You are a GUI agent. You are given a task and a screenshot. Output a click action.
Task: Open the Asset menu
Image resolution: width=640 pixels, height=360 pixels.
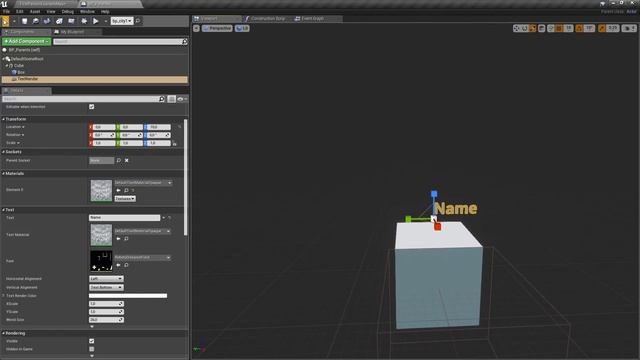click(35, 11)
